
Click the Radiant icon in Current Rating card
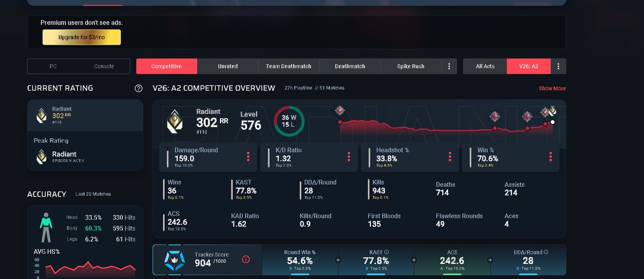point(41,115)
